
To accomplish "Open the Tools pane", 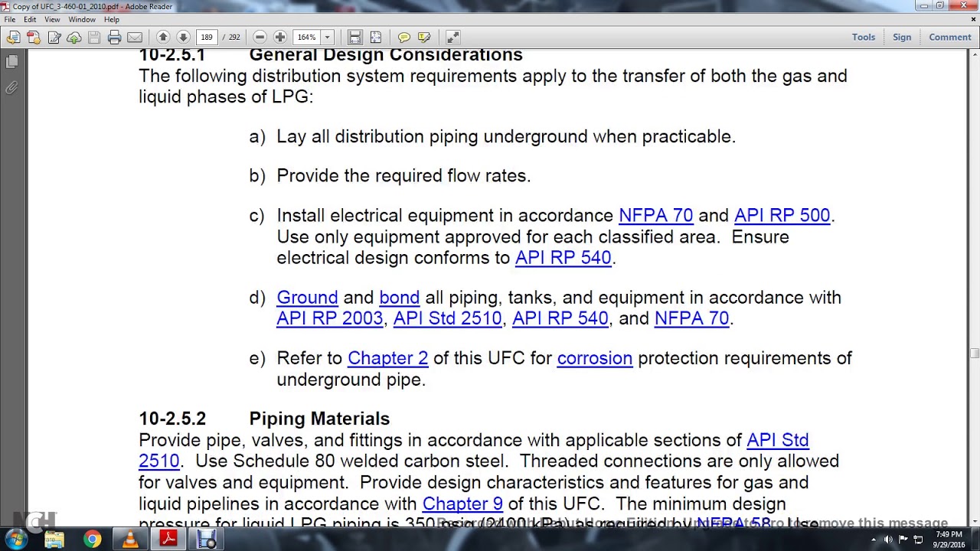I will click(864, 37).
